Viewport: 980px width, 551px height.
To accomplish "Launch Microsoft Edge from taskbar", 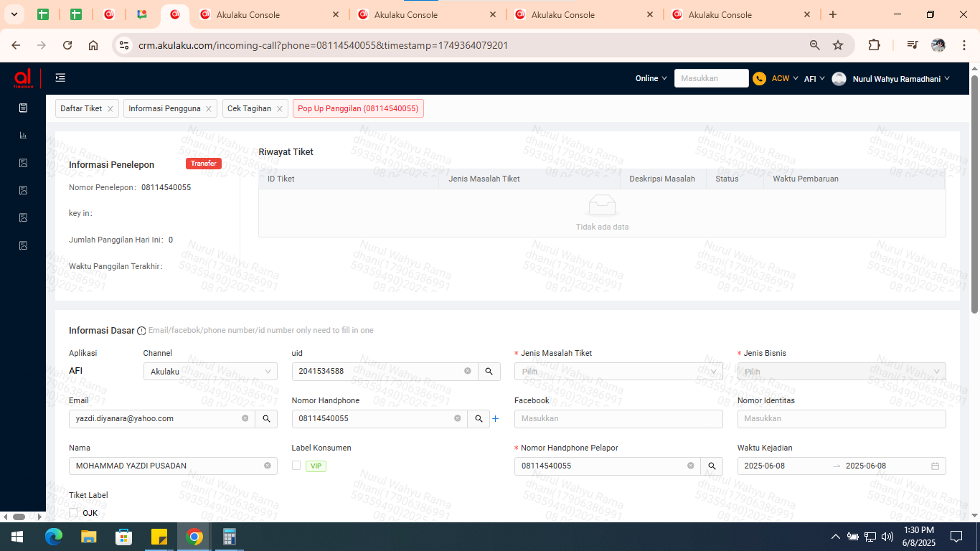I will (x=54, y=537).
